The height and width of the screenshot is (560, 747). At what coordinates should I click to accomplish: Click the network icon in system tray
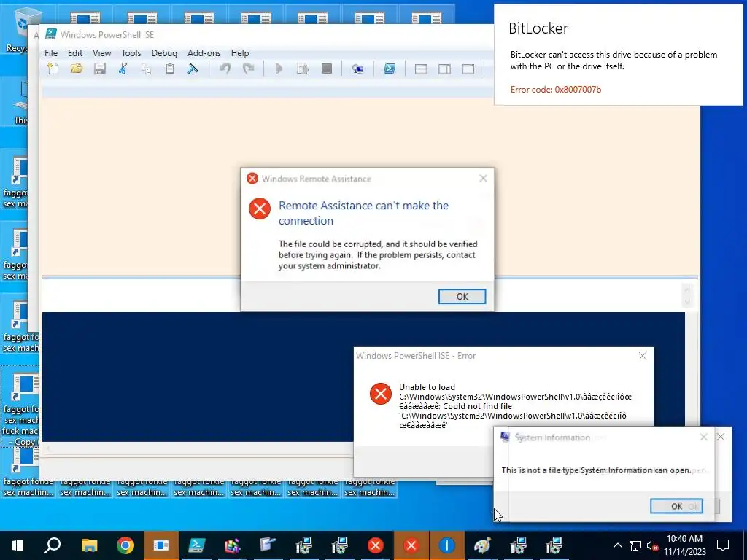click(635, 545)
